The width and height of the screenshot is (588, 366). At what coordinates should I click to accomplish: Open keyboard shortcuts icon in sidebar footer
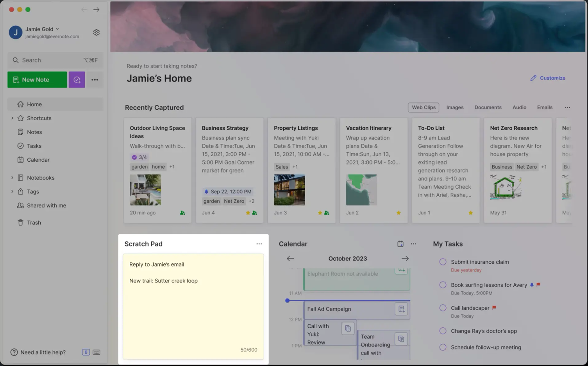tap(97, 352)
